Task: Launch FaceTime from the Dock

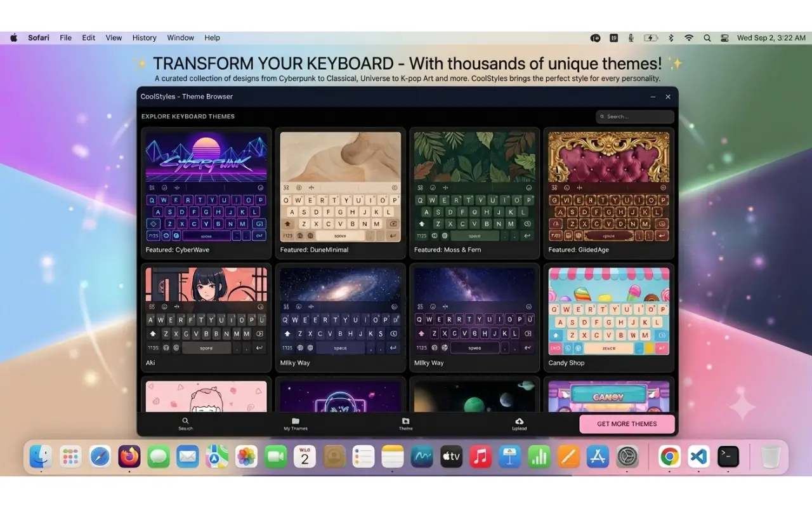Action: [275, 456]
